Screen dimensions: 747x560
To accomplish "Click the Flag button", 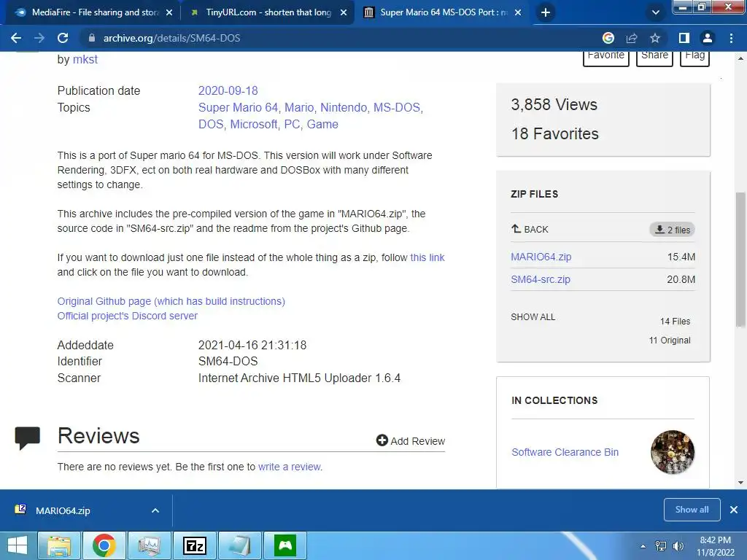I will point(694,57).
